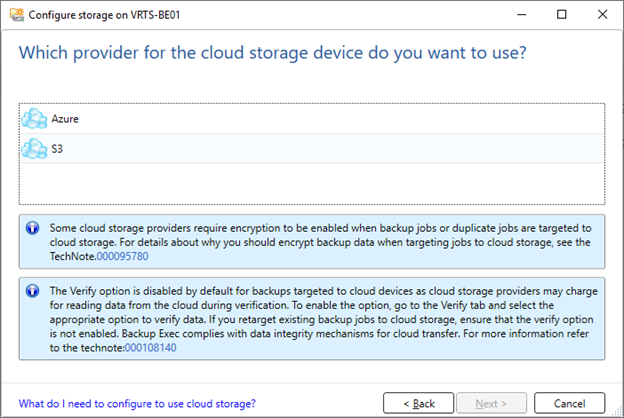
Task: Maximize the Configure storage window
Action: 562,15
